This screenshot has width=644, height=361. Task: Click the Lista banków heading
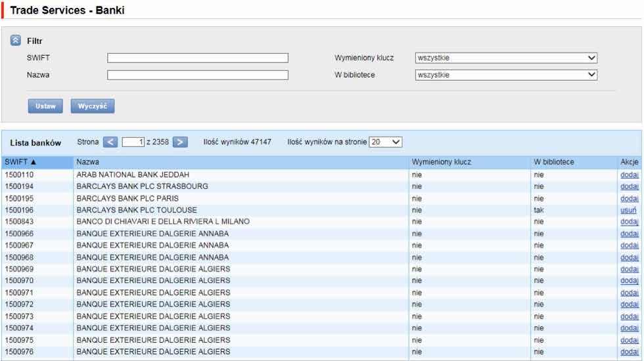[x=35, y=143]
